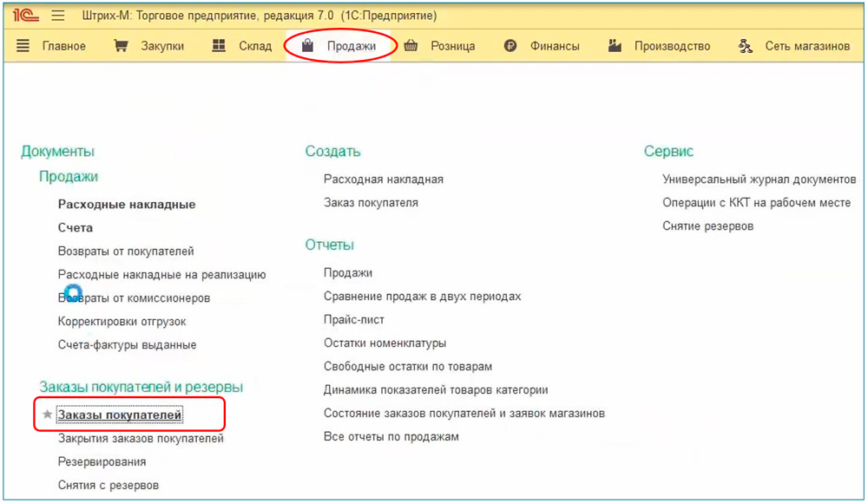
Task: Open Все отчеты по продажам
Action: pos(391,437)
